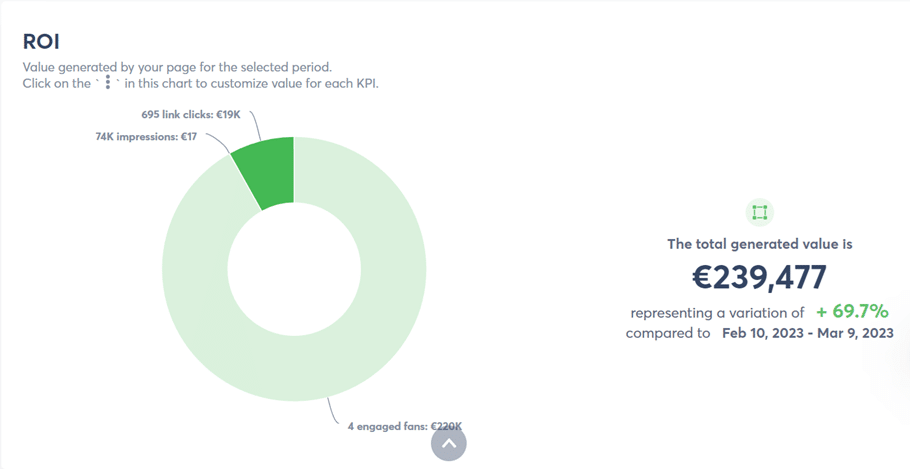Click the green square ROI icon
This screenshot has width=910, height=469.
[760, 212]
